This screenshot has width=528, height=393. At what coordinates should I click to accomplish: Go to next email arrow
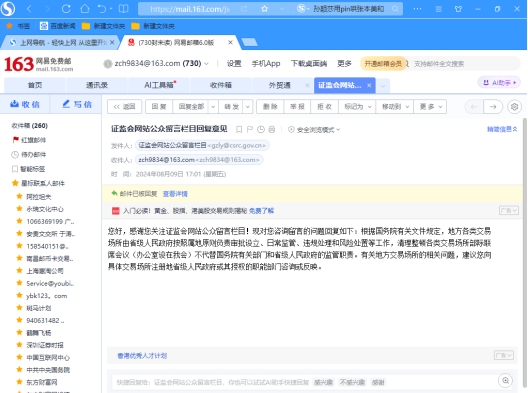(493, 107)
